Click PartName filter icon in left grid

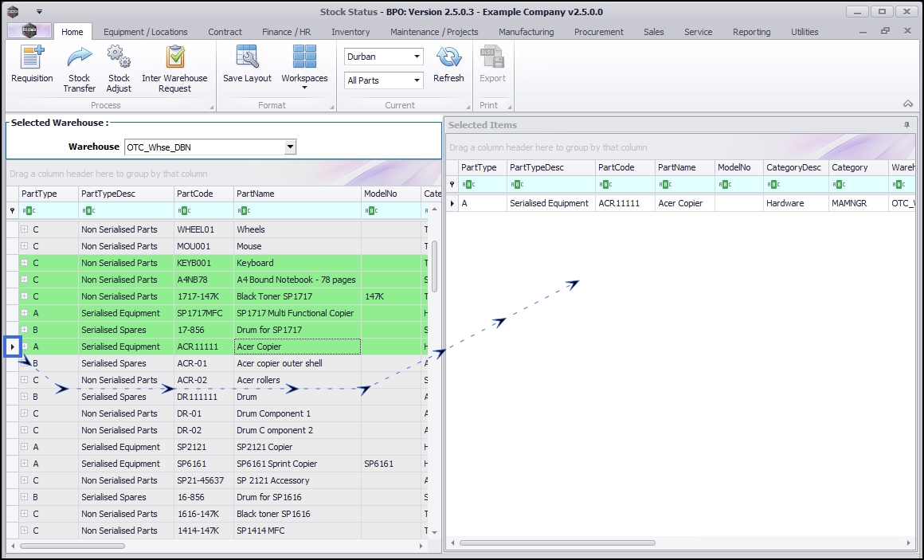click(244, 210)
